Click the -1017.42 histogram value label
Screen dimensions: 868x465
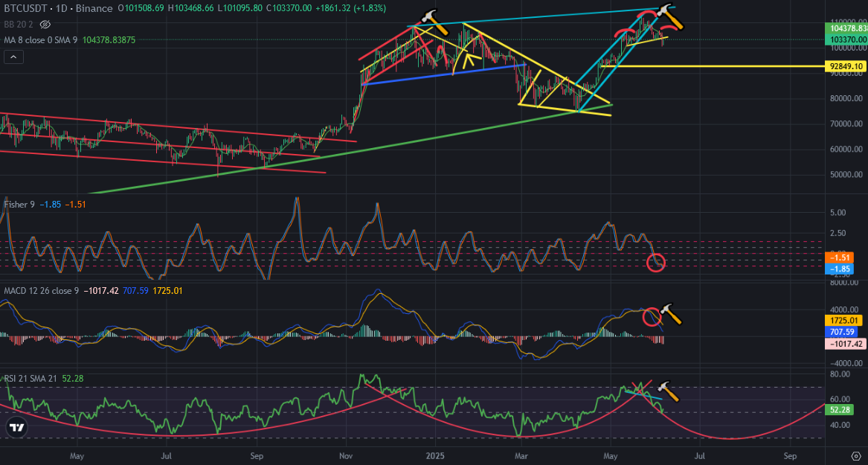(845, 344)
